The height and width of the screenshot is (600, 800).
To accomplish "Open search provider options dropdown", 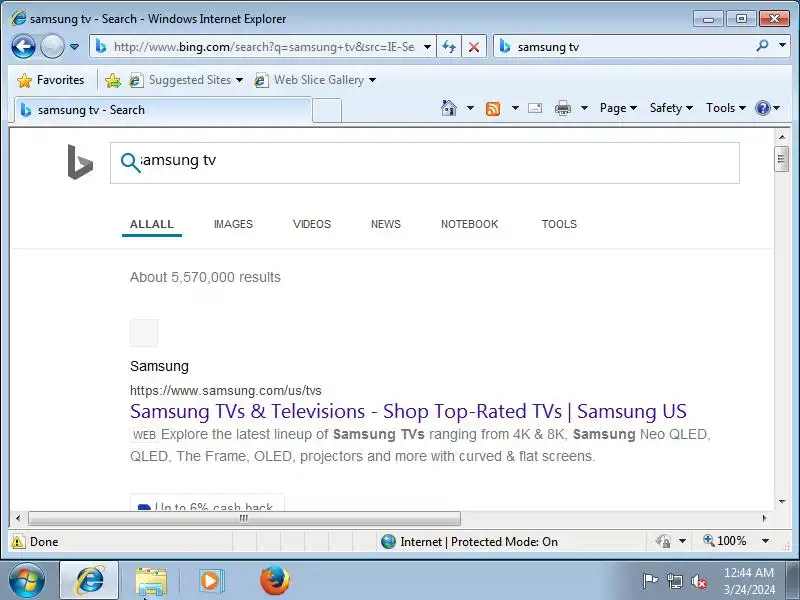I will point(782,46).
